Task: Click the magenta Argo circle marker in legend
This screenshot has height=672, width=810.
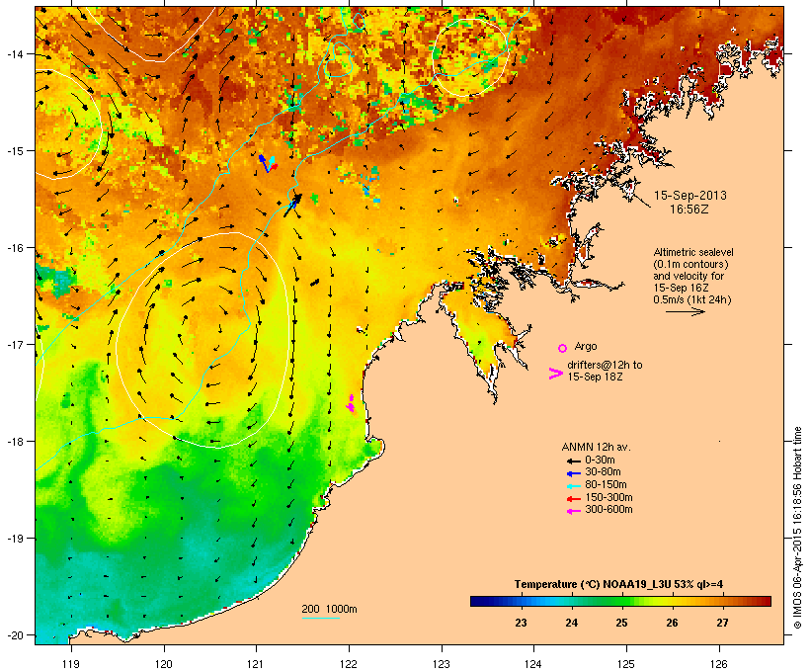Action: [x=563, y=349]
